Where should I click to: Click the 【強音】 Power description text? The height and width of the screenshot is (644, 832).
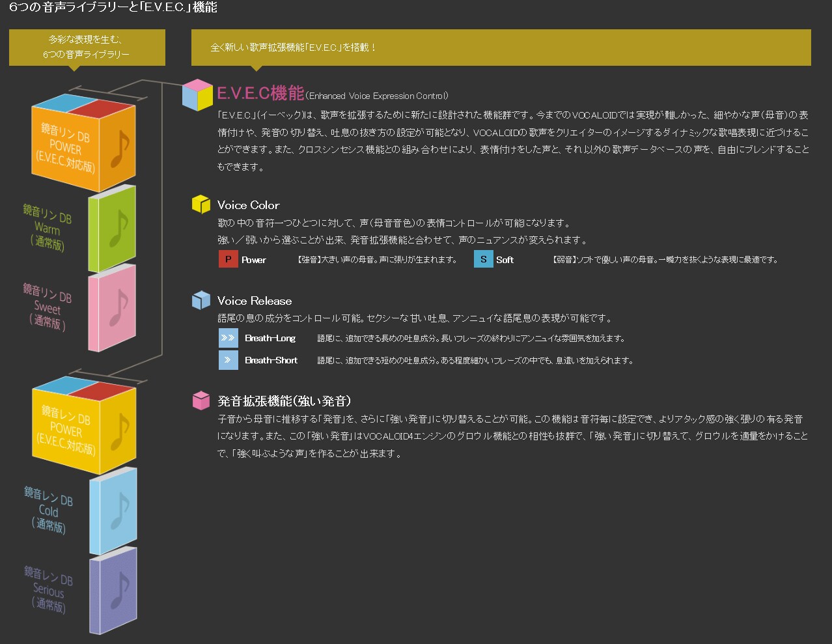click(x=377, y=260)
